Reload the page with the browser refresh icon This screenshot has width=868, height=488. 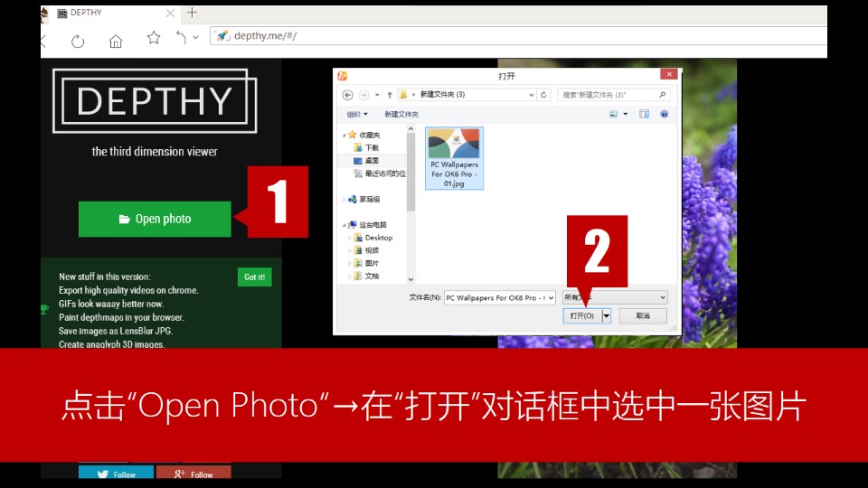78,40
